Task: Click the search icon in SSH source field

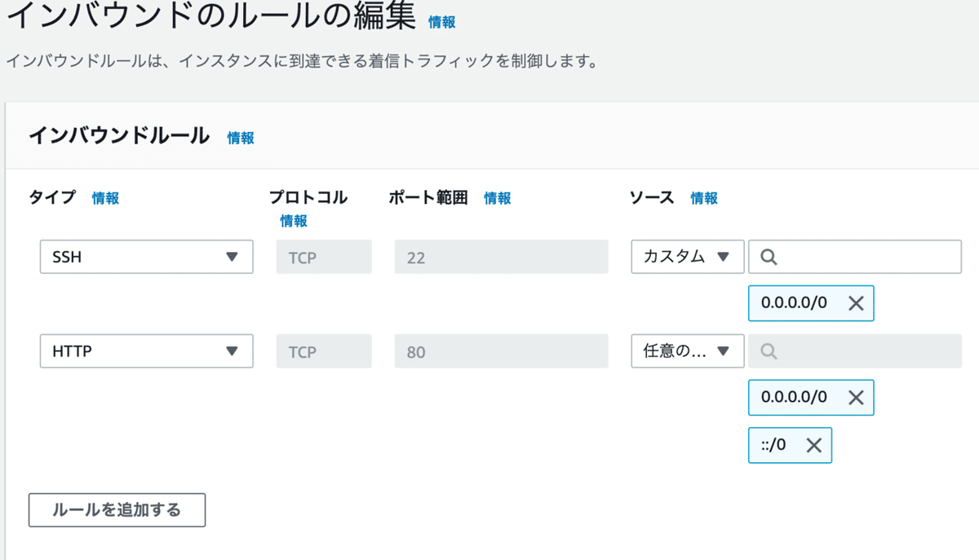Action: coord(768,257)
